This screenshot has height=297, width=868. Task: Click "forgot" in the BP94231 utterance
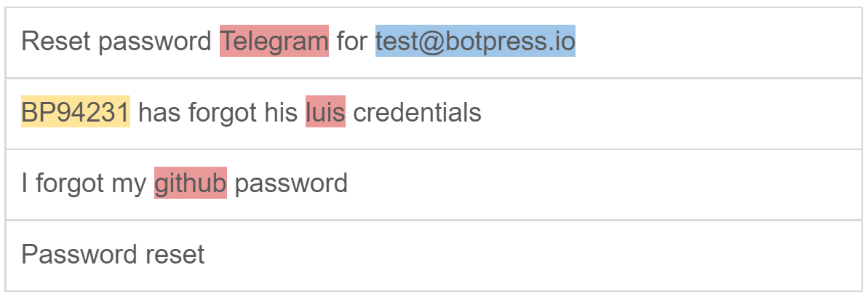coord(216,112)
